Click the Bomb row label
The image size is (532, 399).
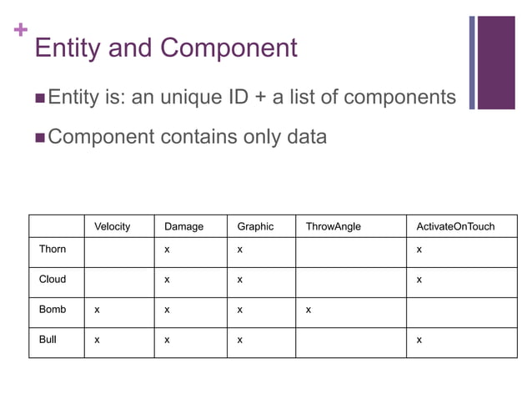click(x=53, y=310)
